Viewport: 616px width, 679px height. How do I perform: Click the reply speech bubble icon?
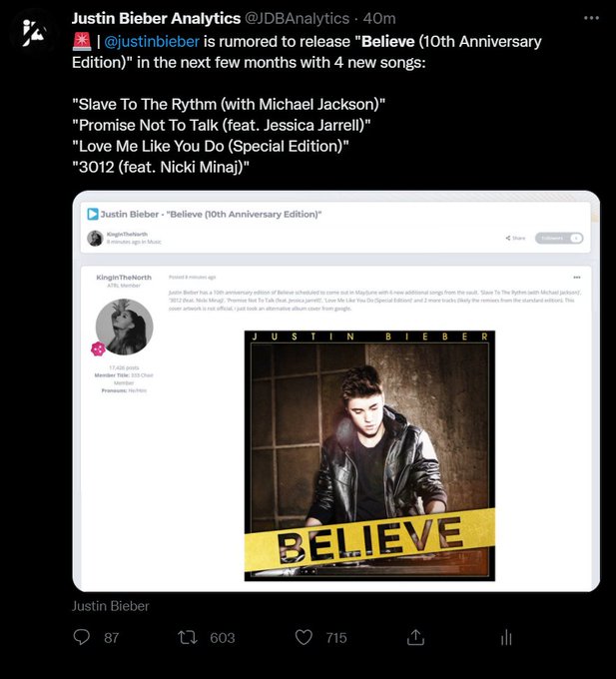[82, 637]
